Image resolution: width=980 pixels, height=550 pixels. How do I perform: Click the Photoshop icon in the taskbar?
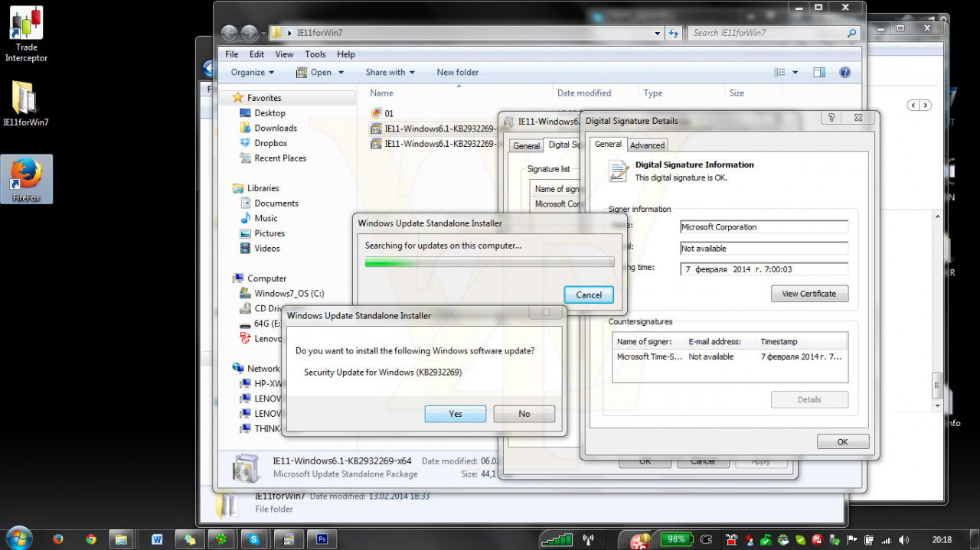[322, 539]
